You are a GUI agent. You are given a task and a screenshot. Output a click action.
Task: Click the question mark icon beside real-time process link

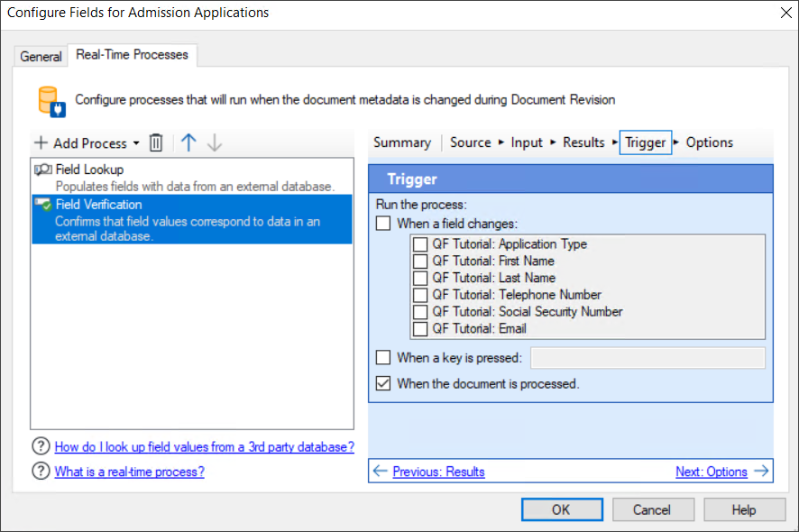41,472
